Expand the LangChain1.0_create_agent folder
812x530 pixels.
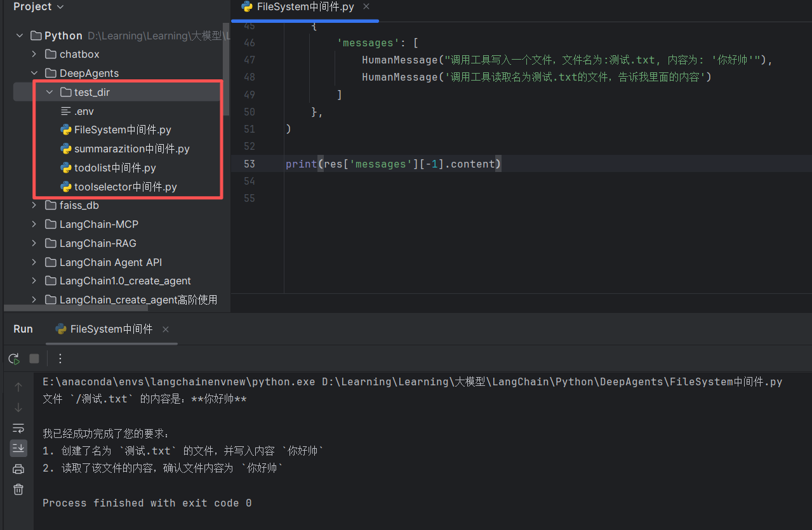[x=36, y=281]
